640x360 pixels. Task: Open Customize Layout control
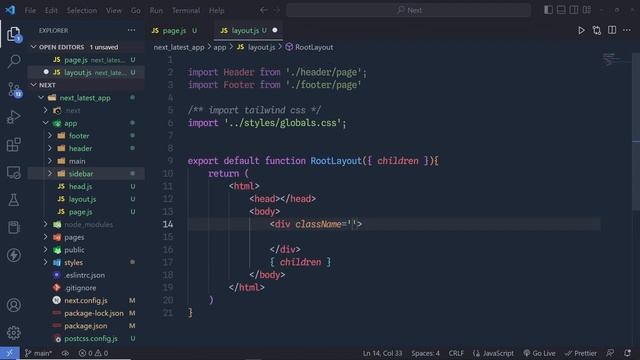tap(587, 10)
